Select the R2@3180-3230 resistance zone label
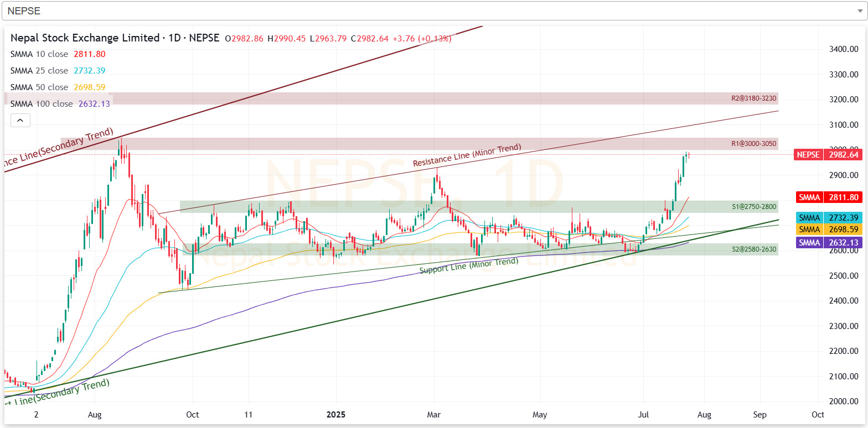This screenshot has width=868, height=428. 754,98
